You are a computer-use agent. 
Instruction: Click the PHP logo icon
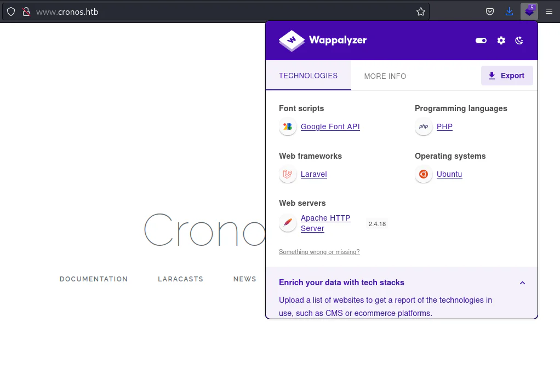pyautogui.click(x=424, y=126)
